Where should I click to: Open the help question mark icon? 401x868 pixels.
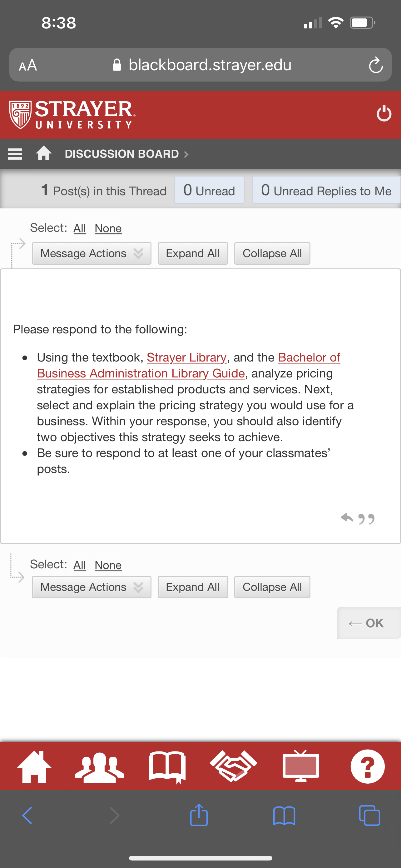[x=368, y=766]
